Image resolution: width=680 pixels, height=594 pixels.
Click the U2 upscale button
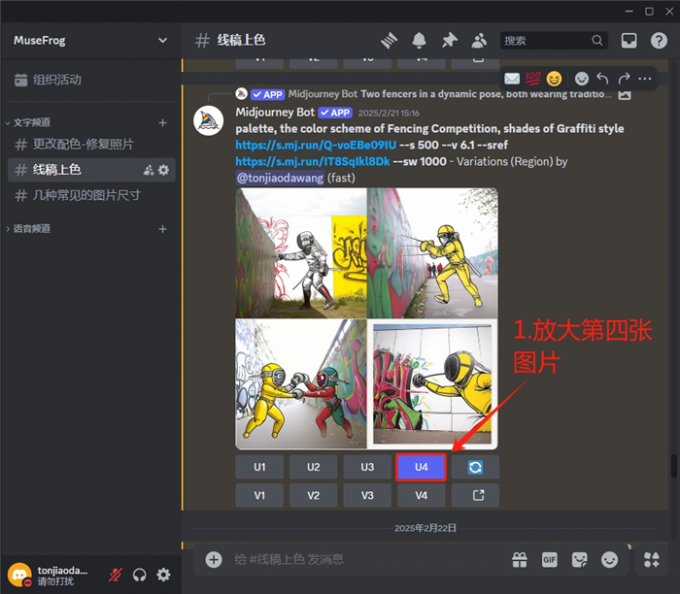[x=313, y=467]
